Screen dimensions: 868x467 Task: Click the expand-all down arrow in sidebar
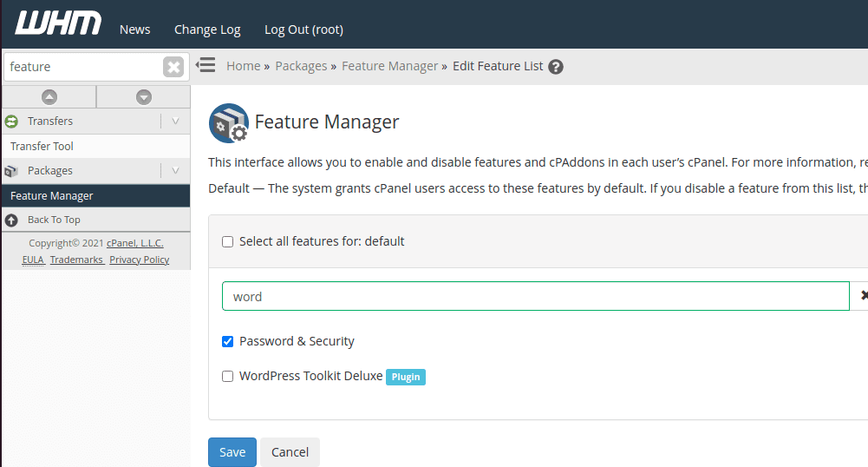pyautogui.click(x=144, y=97)
